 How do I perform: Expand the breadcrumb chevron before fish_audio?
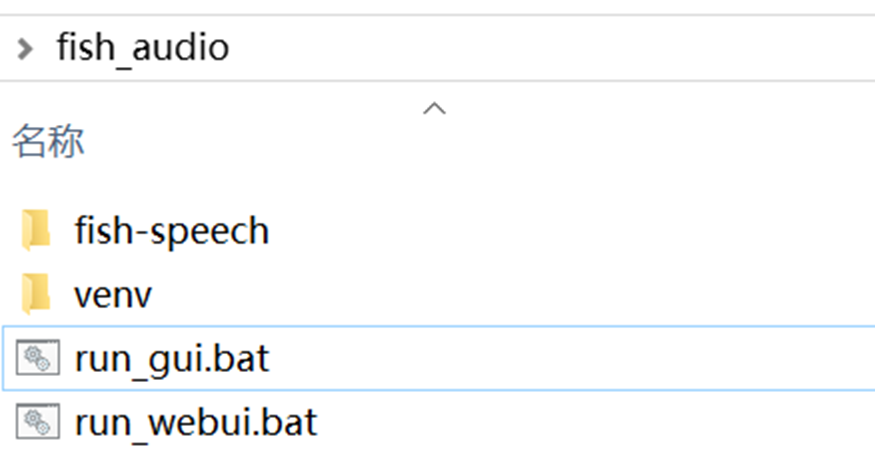(25, 49)
